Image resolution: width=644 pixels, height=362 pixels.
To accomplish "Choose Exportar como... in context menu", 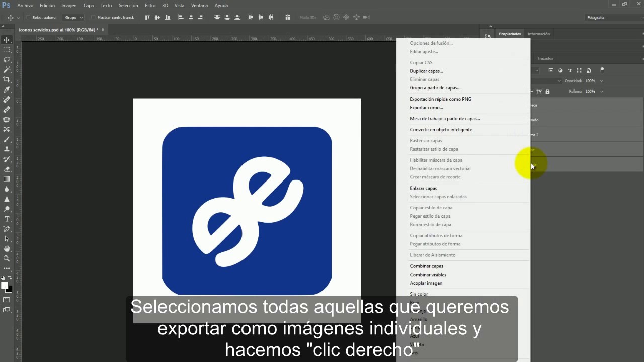I will coord(426,108).
